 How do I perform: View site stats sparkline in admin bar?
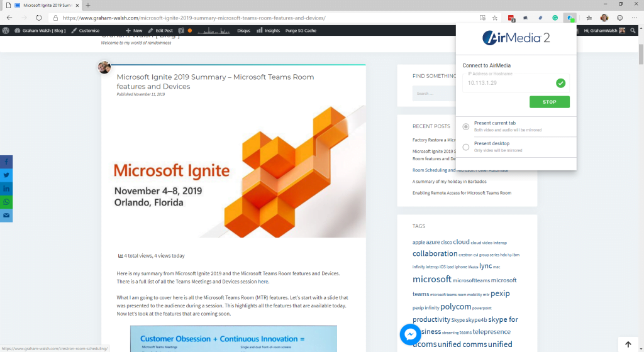click(214, 30)
